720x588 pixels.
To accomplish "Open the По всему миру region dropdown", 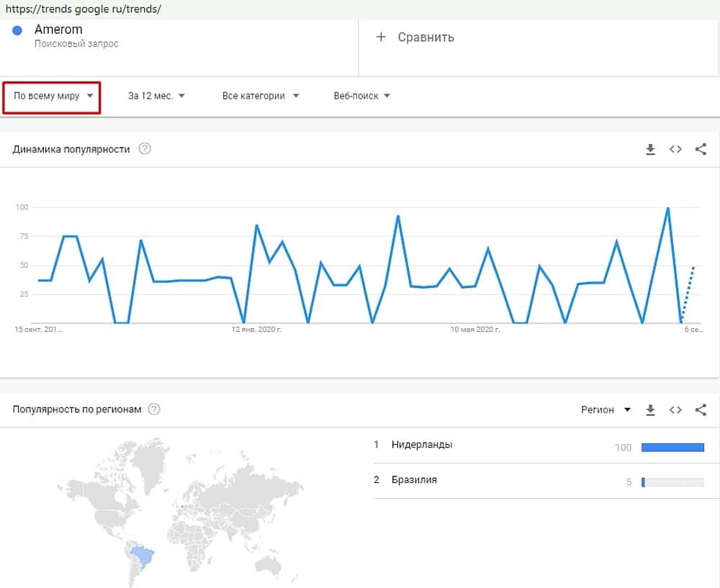I will [53, 96].
